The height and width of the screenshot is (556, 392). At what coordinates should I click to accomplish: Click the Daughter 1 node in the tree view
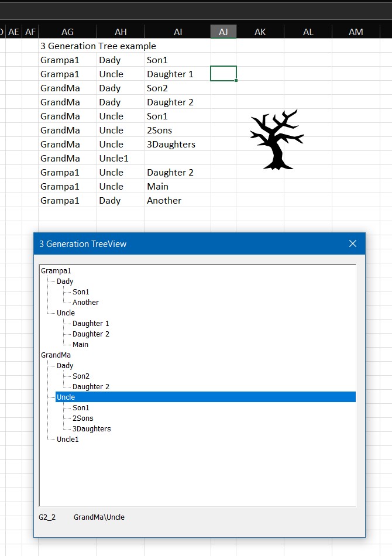91,324
